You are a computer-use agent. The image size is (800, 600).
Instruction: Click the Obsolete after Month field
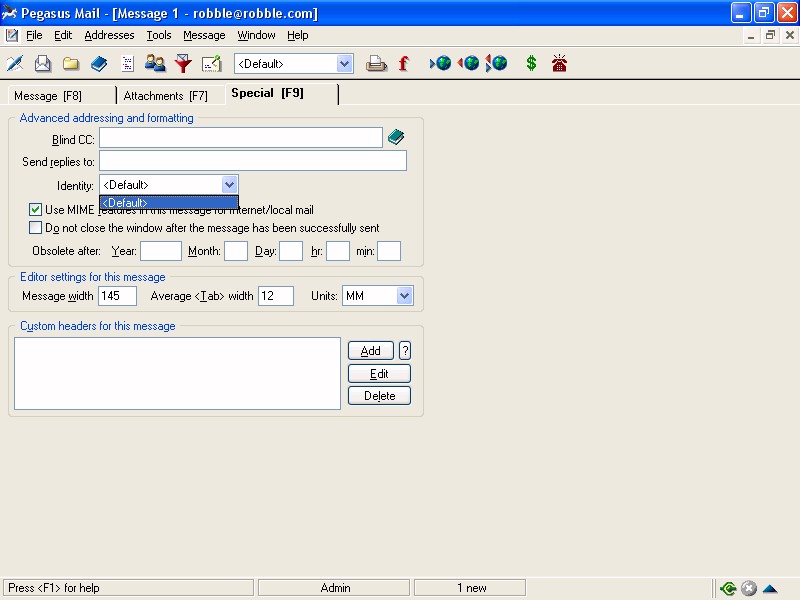[236, 251]
